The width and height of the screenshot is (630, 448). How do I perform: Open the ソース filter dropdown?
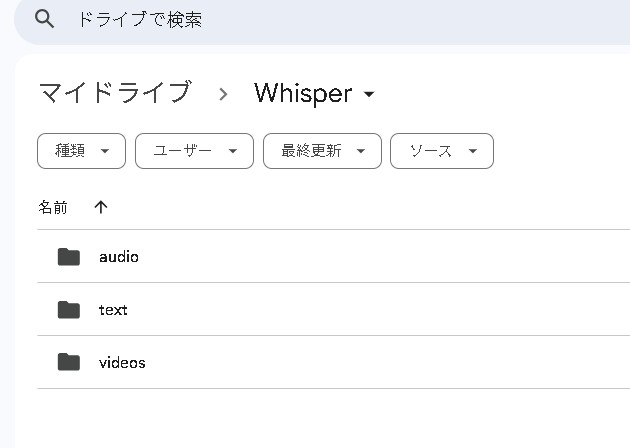[441, 151]
